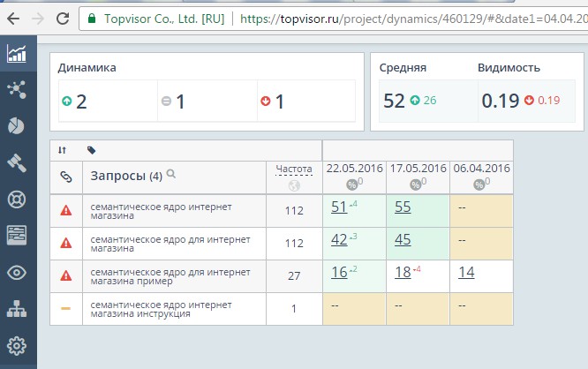Select query 'семантическое ядро для интернет магазина пример'
The image size is (588, 369).
click(x=170, y=276)
